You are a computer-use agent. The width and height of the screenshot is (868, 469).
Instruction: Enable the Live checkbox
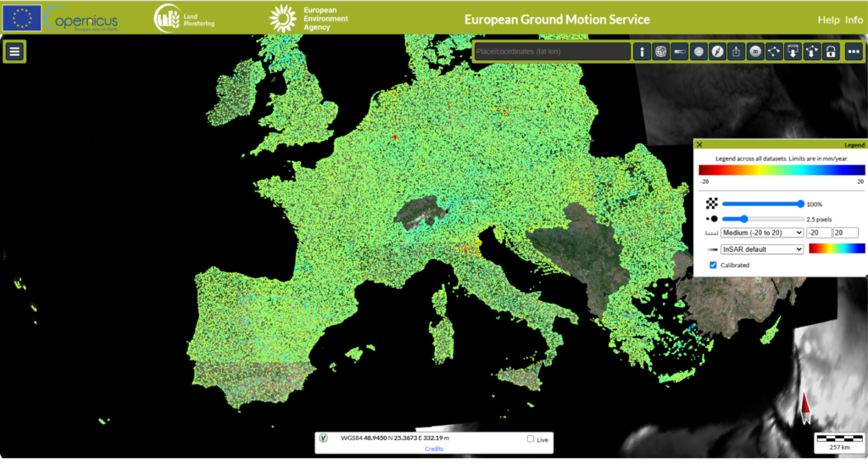pos(531,438)
